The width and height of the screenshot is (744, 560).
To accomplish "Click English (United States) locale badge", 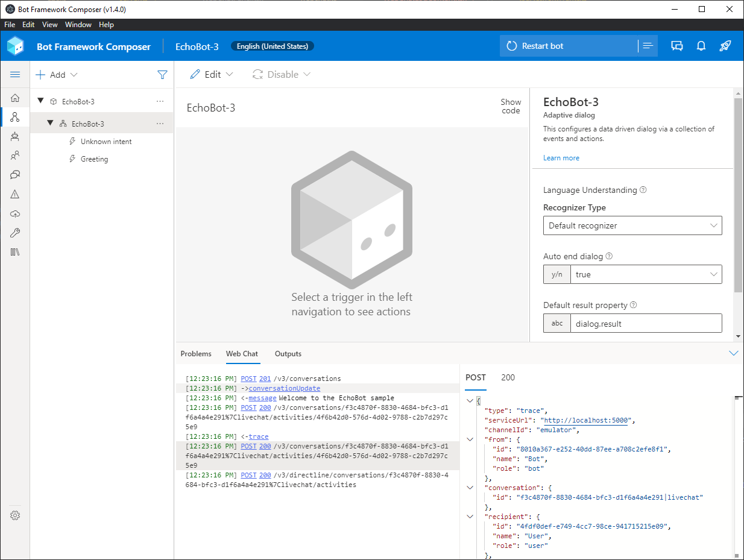I will [273, 46].
